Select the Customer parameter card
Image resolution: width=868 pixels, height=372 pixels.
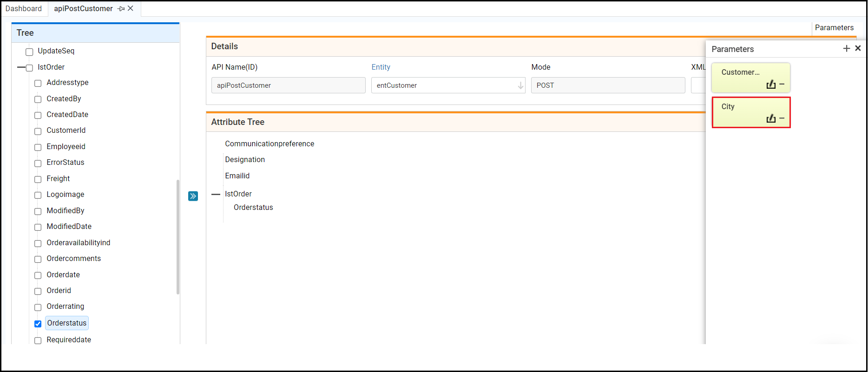(751, 78)
